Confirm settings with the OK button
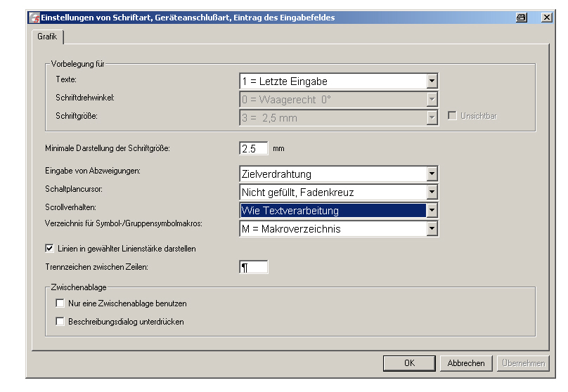This screenshot has width=568, height=392. tap(409, 363)
